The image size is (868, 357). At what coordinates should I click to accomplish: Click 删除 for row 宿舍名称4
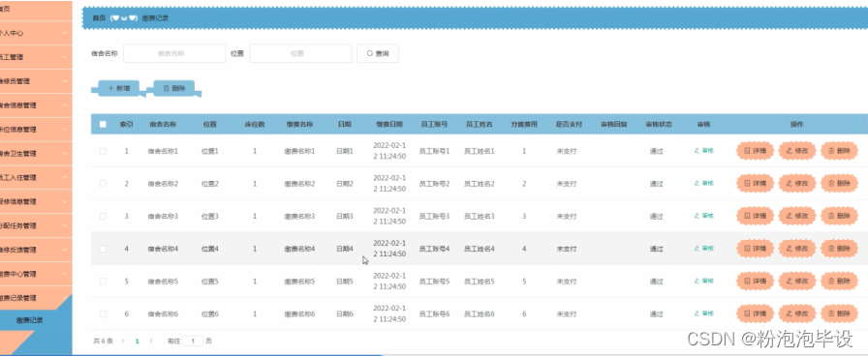(x=839, y=249)
